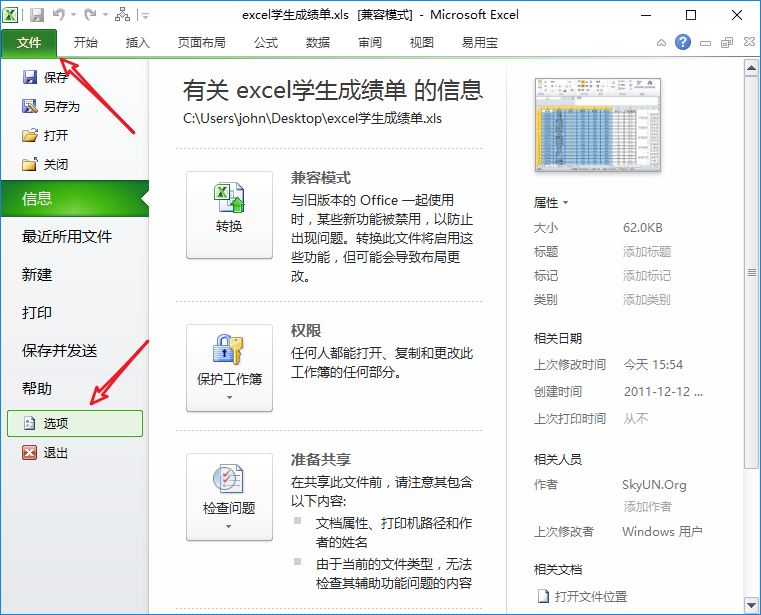
Task: Open 选项 (Options) in the sidebar
Action: pos(75,423)
